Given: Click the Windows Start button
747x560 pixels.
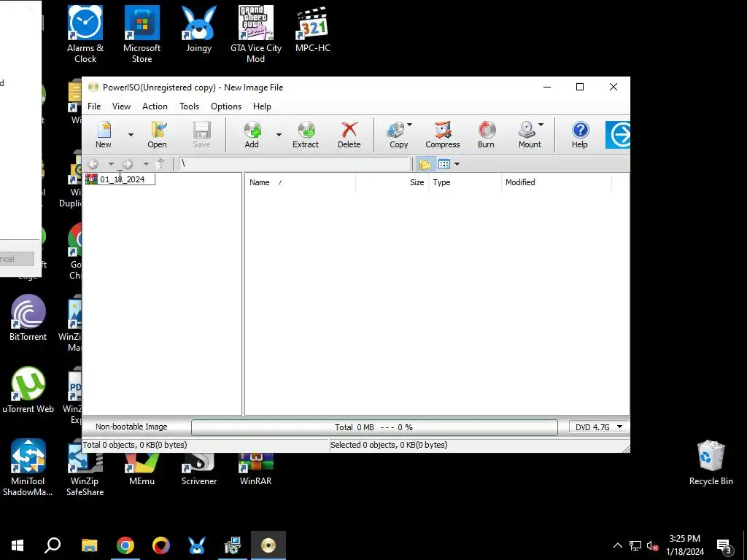Looking at the screenshot, I should (18, 545).
